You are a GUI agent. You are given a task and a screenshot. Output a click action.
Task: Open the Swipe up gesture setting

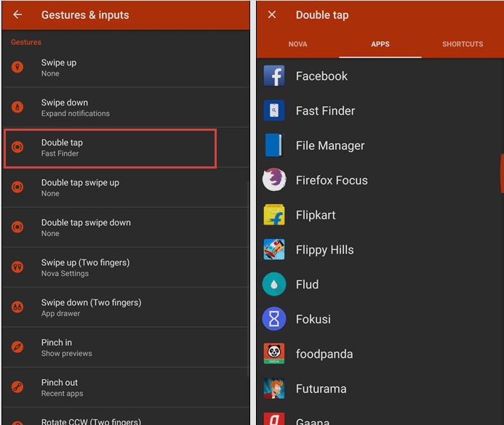(126, 68)
